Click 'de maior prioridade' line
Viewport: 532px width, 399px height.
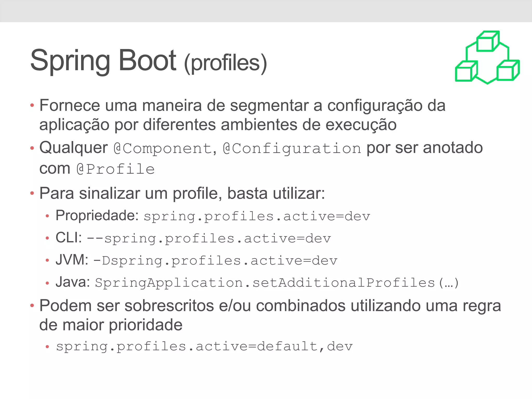point(111,325)
